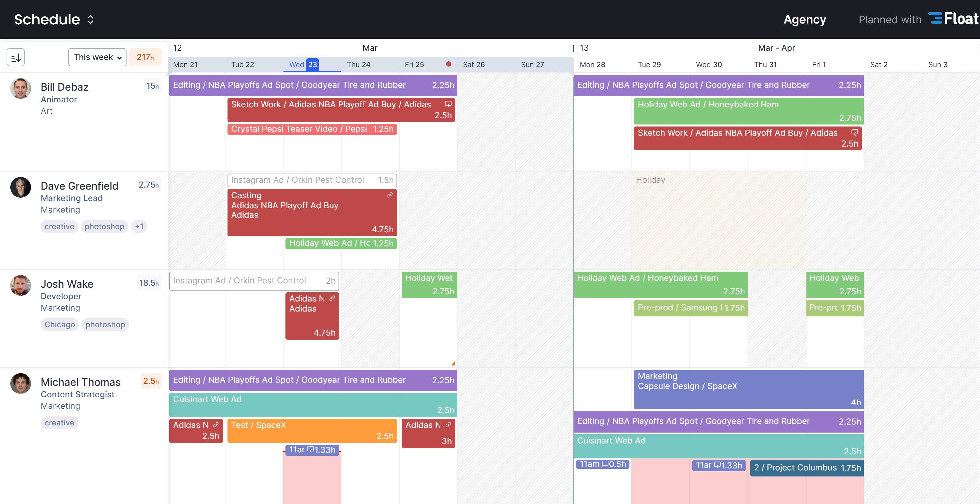This screenshot has width=980, height=504.
Task: Click the sort order icon button
Action: pyautogui.click(x=15, y=57)
